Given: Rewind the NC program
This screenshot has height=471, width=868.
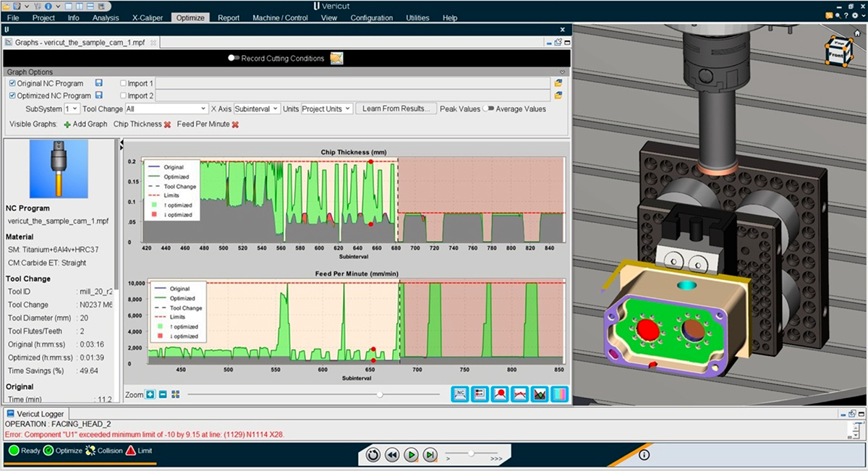Looking at the screenshot, I should [392, 455].
